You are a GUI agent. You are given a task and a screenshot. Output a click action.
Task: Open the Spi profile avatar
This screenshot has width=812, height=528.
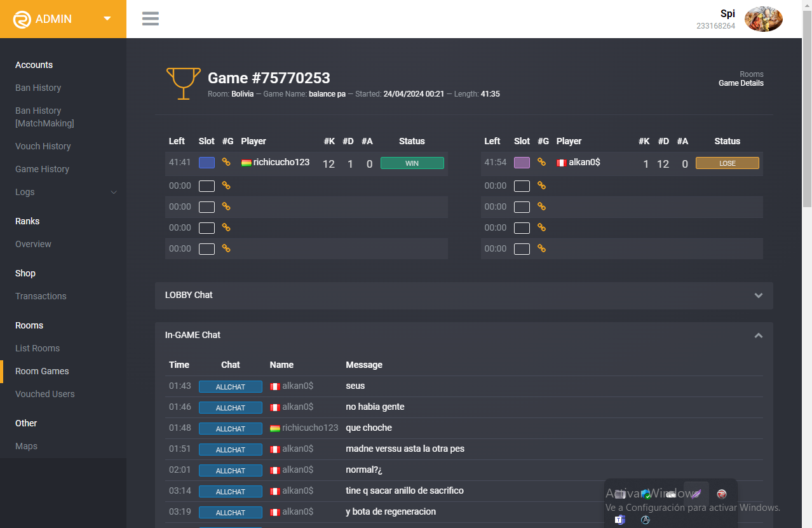click(x=764, y=19)
